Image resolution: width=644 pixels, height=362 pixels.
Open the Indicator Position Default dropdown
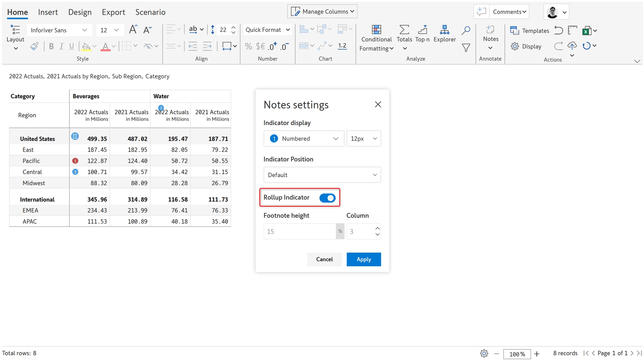(x=322, y=175)
